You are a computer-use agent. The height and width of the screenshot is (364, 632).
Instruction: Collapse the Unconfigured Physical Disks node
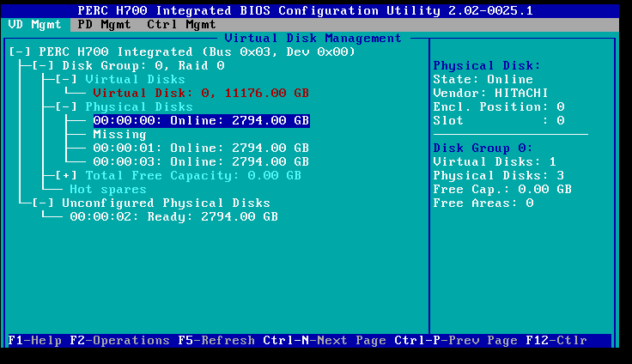[43, 203]
